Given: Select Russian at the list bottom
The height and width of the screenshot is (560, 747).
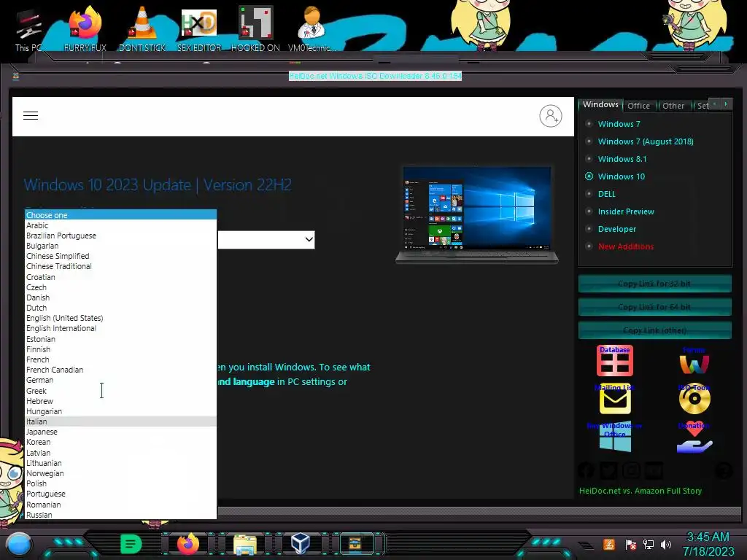Looking at the screenshot, I should [120, 514].
